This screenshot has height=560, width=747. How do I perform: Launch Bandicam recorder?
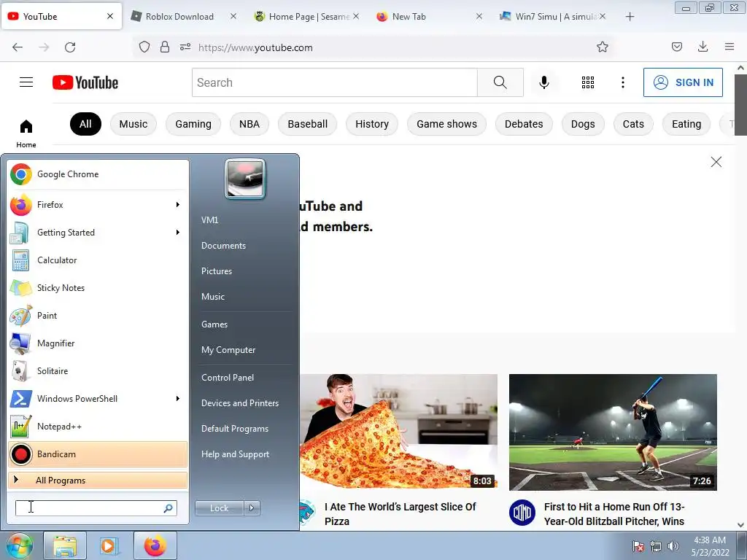[98, 454]
